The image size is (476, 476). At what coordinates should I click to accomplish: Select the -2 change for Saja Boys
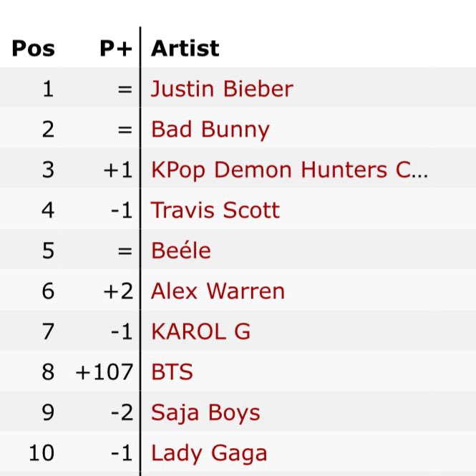(122, 412)
